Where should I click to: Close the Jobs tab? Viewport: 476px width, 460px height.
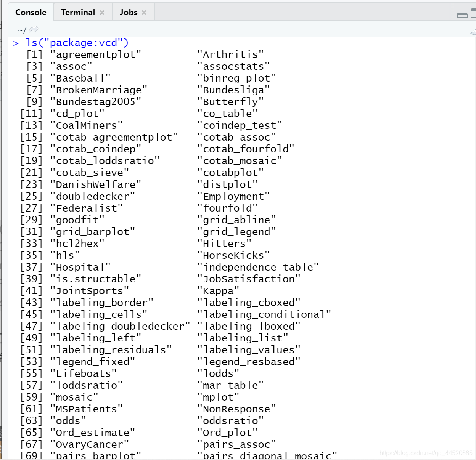[144, 13]
